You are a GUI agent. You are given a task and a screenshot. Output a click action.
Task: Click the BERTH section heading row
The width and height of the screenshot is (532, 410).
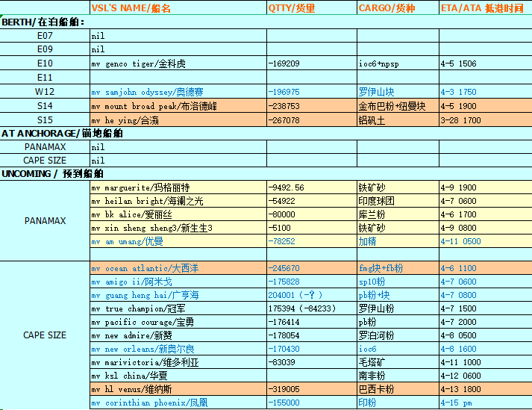[266, 22]
